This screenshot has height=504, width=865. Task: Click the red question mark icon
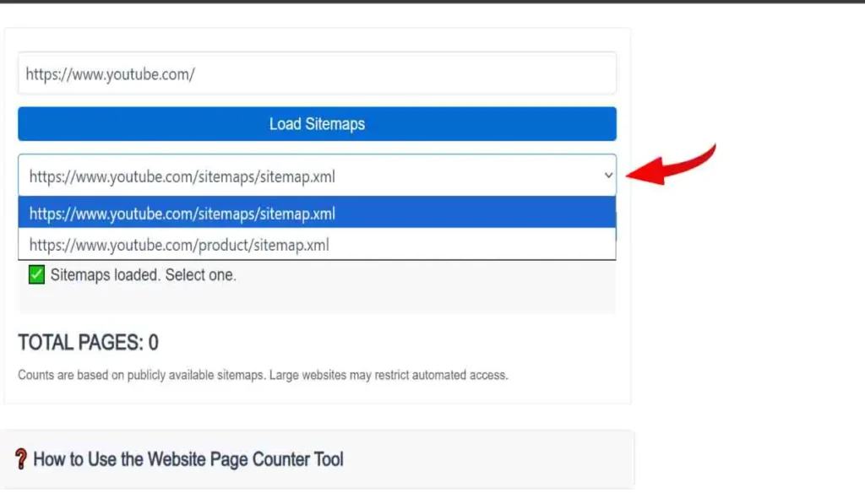pos(21,458)
